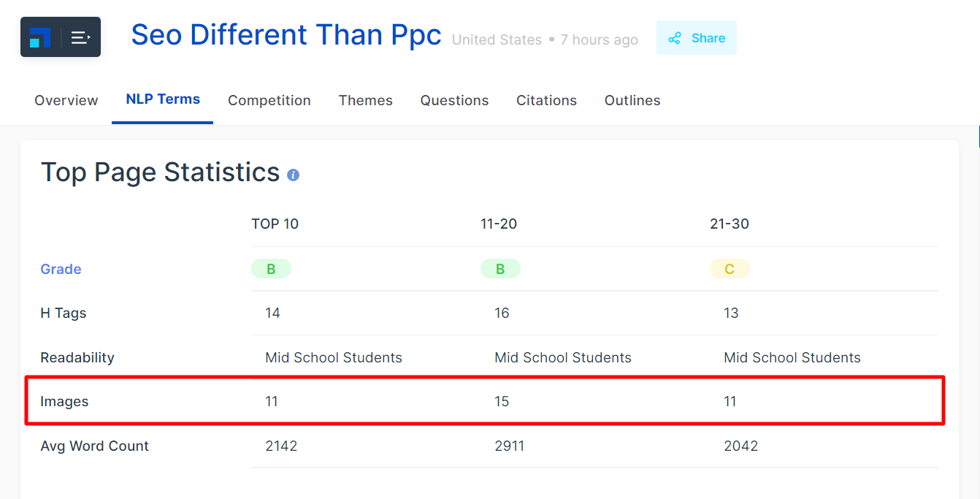Go to the Themes tab

pyautogui.click(x=365, y=101)
